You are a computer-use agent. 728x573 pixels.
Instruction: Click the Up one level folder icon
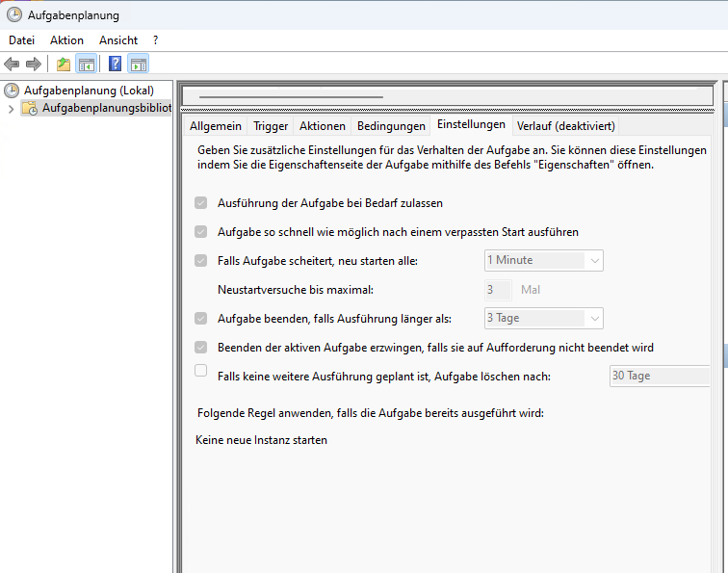point(64,65)
